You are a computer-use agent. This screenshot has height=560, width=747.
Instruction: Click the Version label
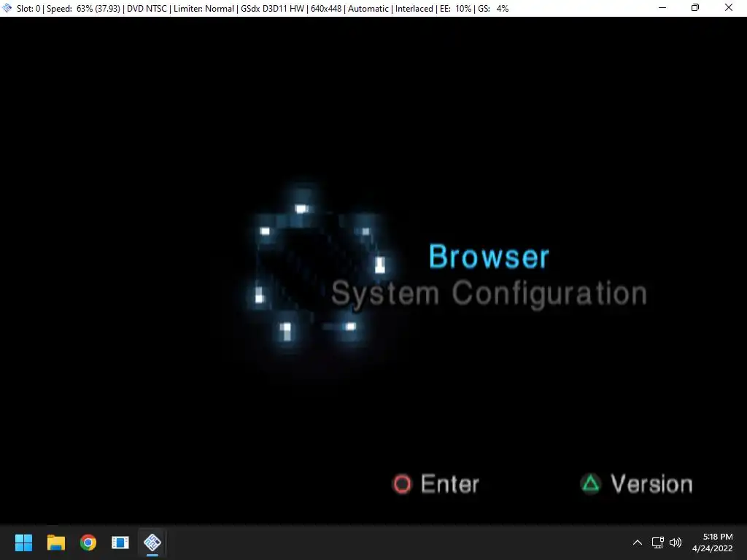click(x=651, y=484)
